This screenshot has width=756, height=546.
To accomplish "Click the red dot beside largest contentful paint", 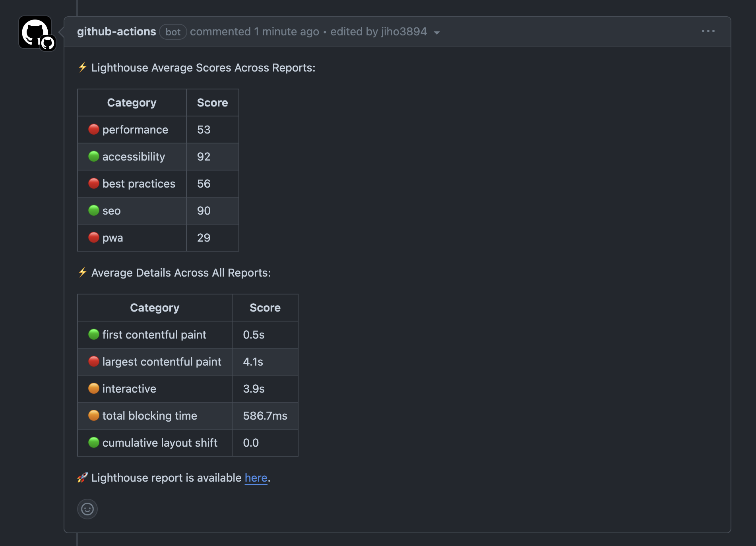I will 94,361.
